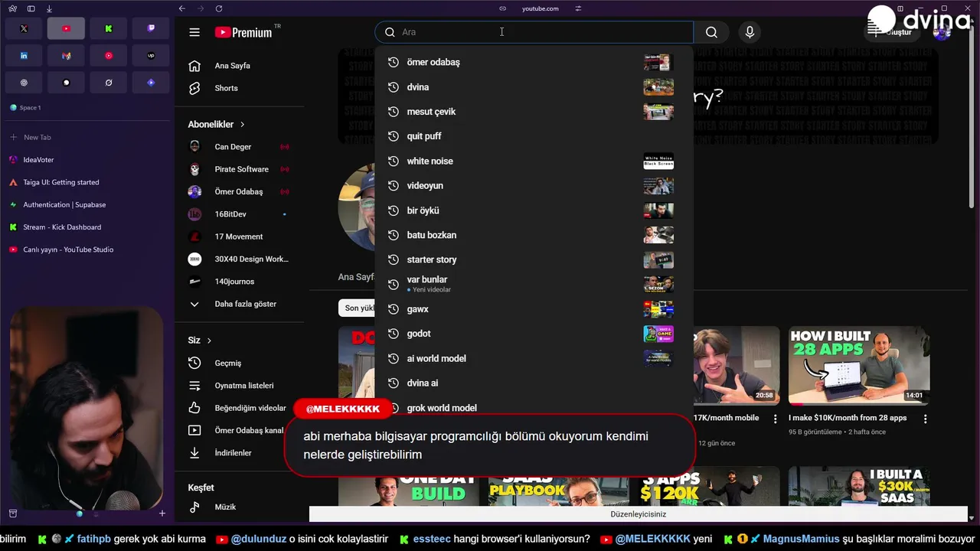The image size is (980, 551).
Task: Start voice search with microphone icon
Action: 750,32
